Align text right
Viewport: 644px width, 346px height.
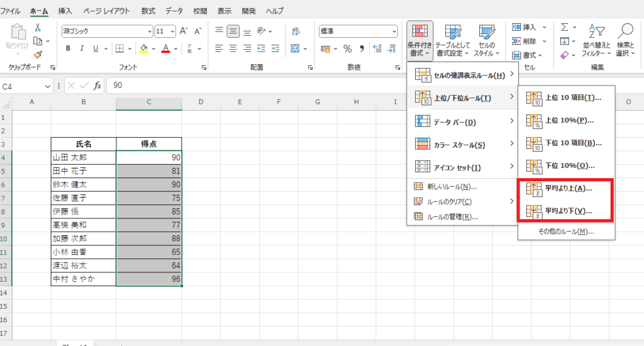[247, 48]
